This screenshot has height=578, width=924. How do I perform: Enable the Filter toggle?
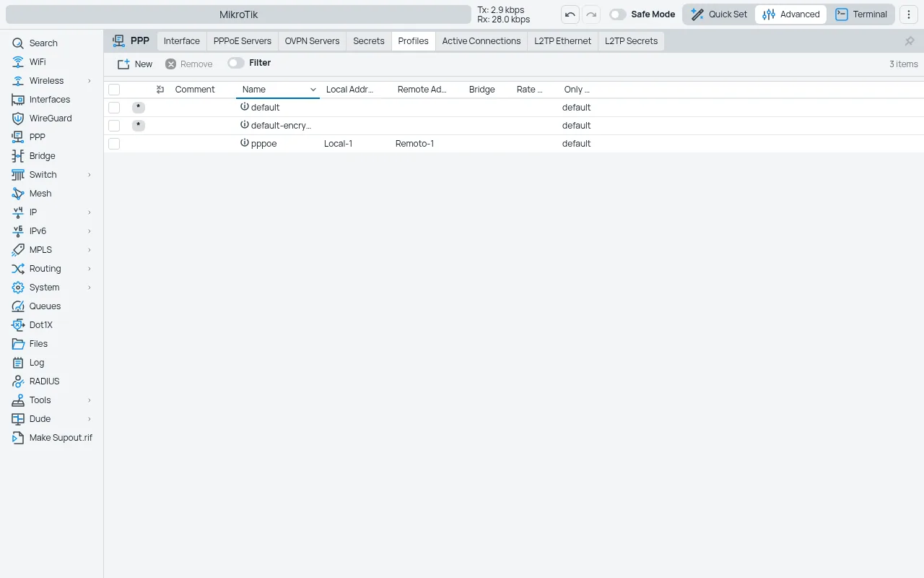tap(235, 63)
